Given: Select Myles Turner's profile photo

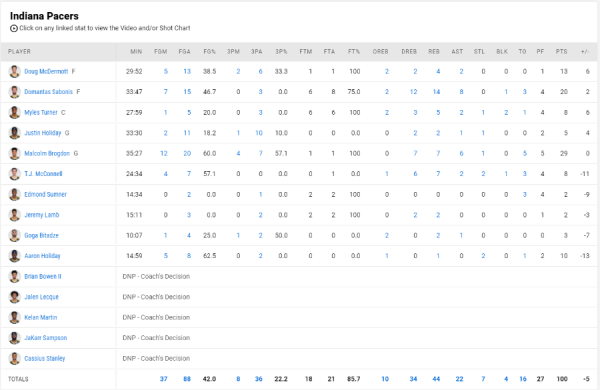Looking at the screenshot, I should tap(15, 113).
